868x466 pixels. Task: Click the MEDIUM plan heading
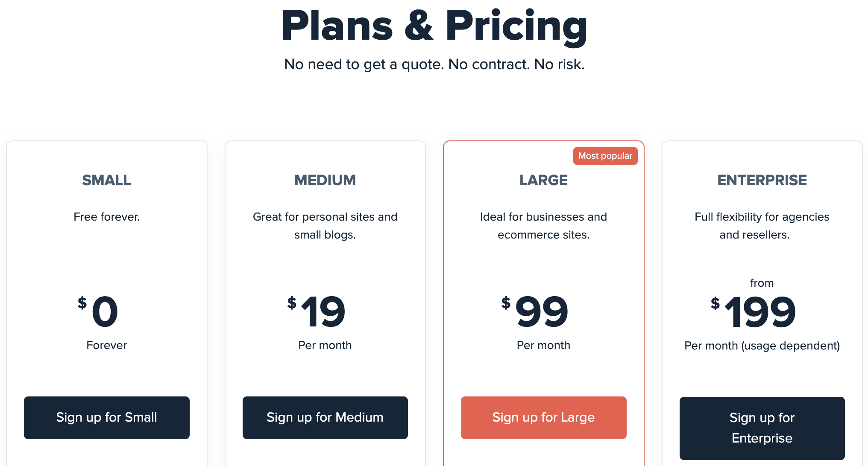coord(325,180)
